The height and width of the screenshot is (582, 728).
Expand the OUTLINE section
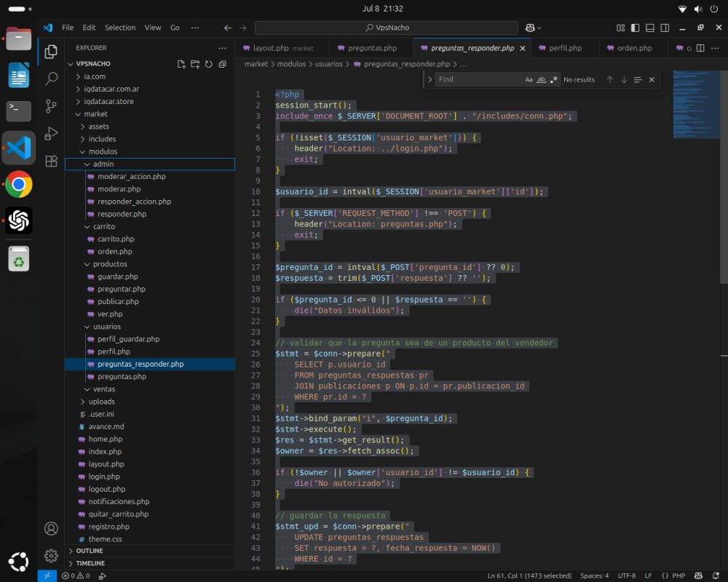tap(149, 551)
